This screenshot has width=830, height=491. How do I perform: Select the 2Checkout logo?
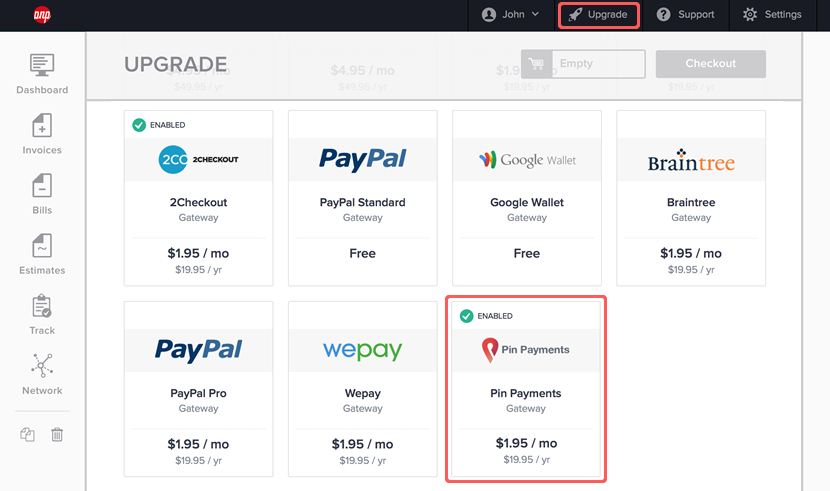tap(199, 159)
